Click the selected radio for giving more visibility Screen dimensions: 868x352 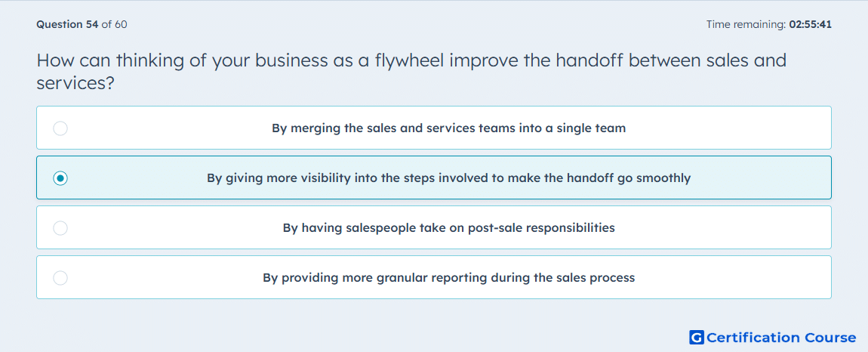[60, 178]
